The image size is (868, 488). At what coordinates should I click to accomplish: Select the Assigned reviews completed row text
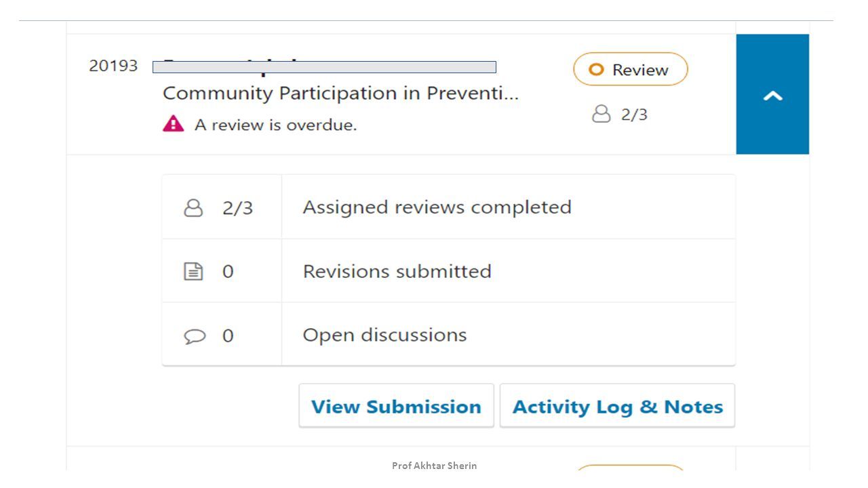(437, 207)
